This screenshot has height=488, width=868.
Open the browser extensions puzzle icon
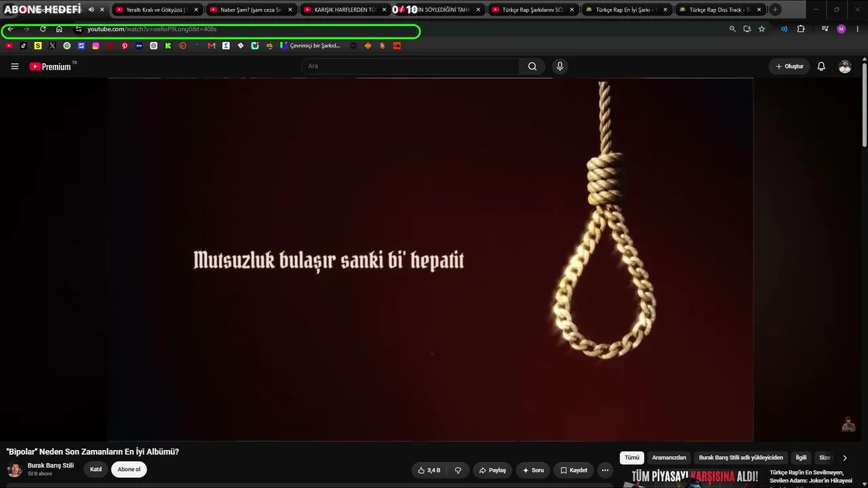click(x=801, y=29)
